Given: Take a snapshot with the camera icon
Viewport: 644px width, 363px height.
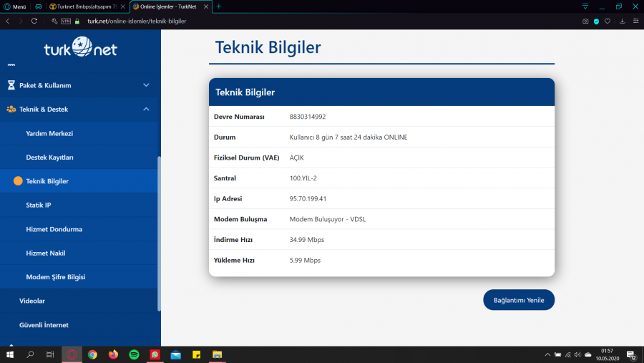Looking at the screenshot, I should [x=585, y=21].
